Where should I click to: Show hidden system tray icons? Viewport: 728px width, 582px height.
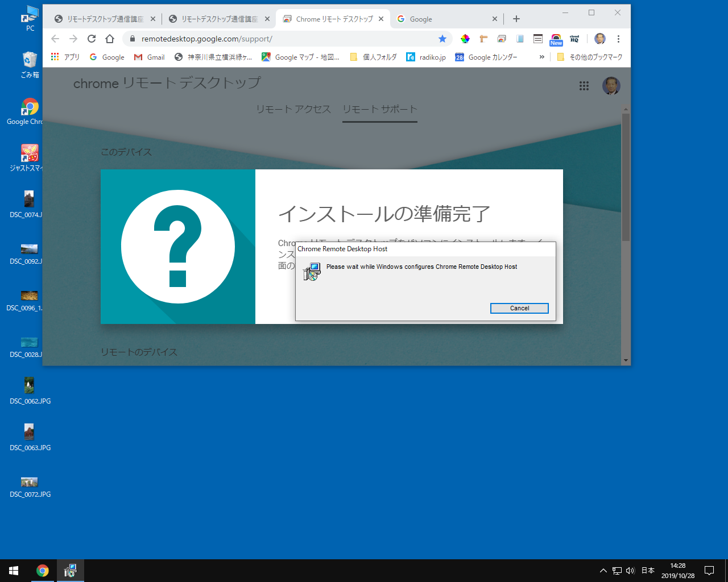[603, 571]
